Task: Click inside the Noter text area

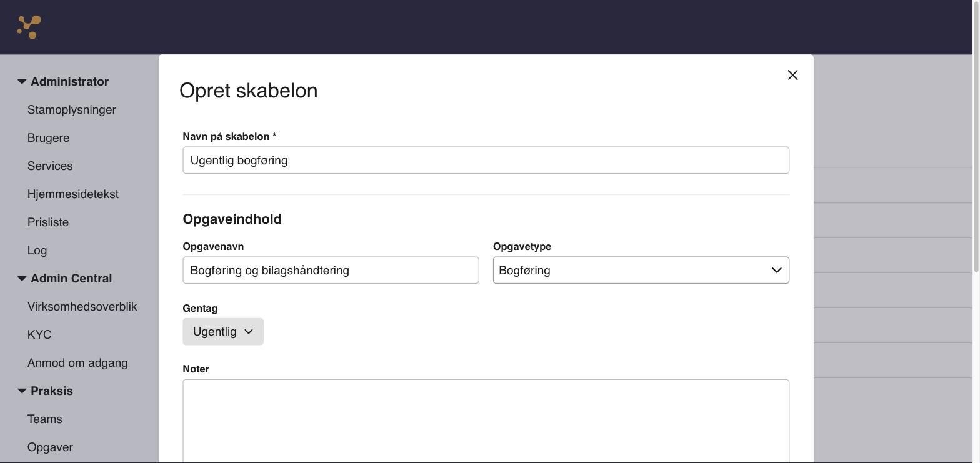Action: click(486, 421)
